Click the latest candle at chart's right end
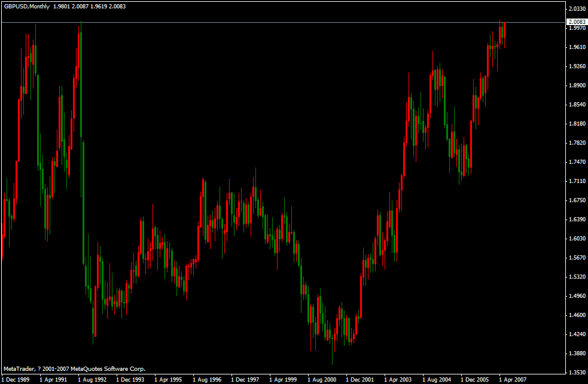 pos(505,29)
